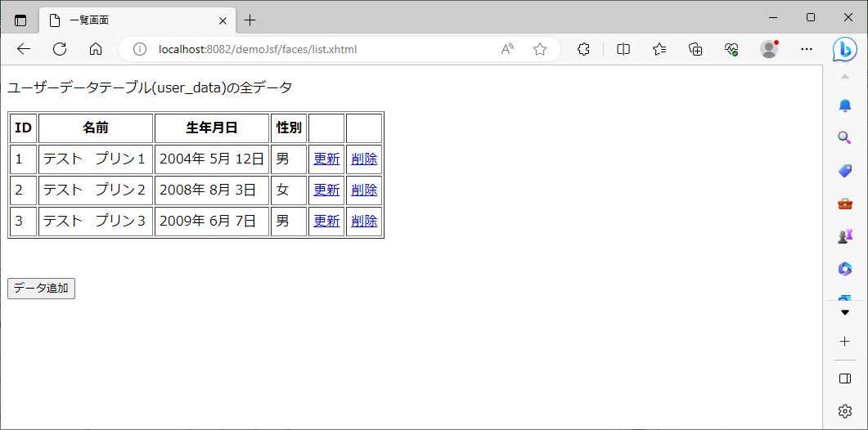868x430 pixels.
Task: Toggle the split screen view
Action: (623, 49)
